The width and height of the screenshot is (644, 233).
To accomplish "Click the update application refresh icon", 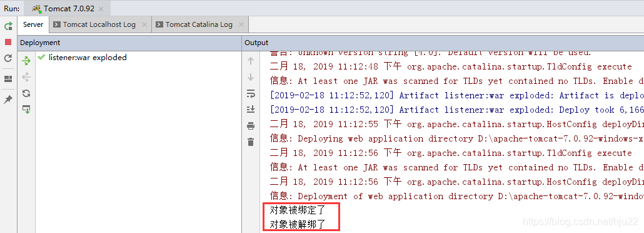I will click(8, 58).
